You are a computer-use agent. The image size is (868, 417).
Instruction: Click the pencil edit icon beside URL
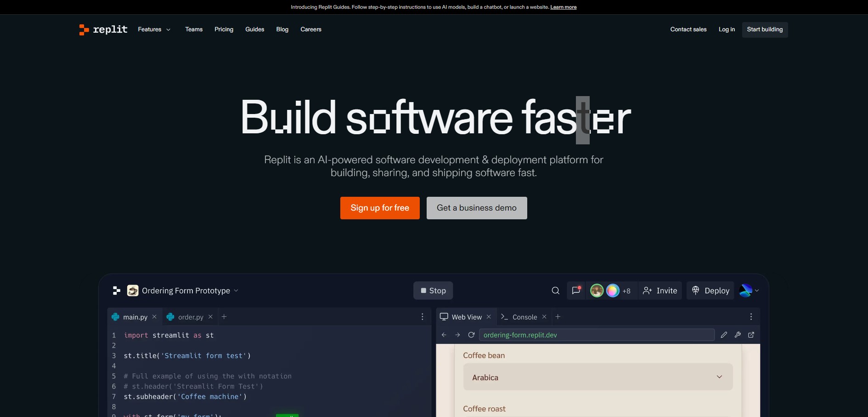click(724, 335)
